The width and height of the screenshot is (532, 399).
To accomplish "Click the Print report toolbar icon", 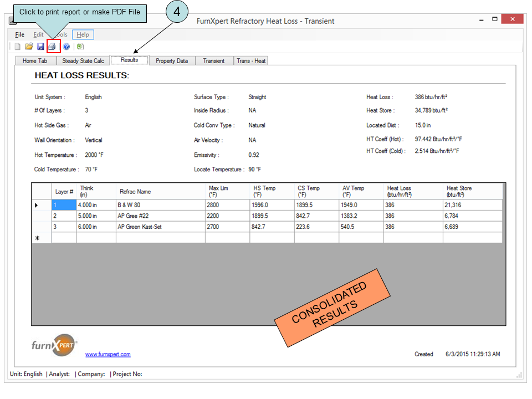I will coord(52,47).
